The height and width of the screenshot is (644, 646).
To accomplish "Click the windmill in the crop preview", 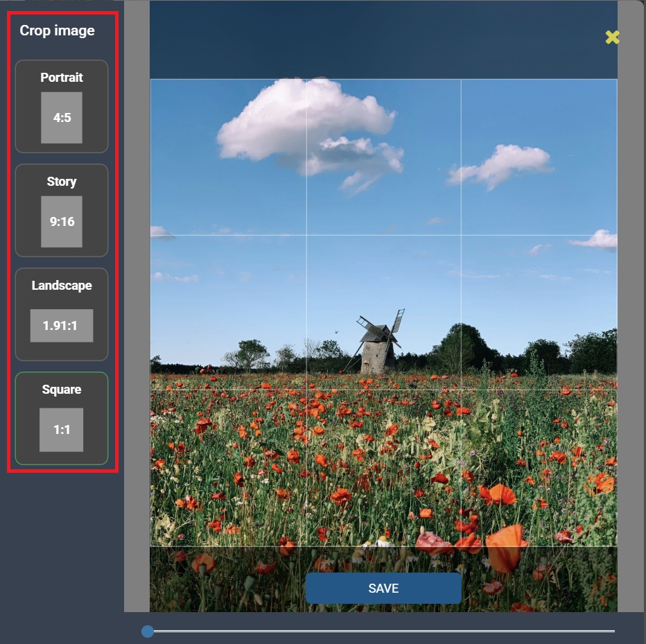I will tap(377, 342).
